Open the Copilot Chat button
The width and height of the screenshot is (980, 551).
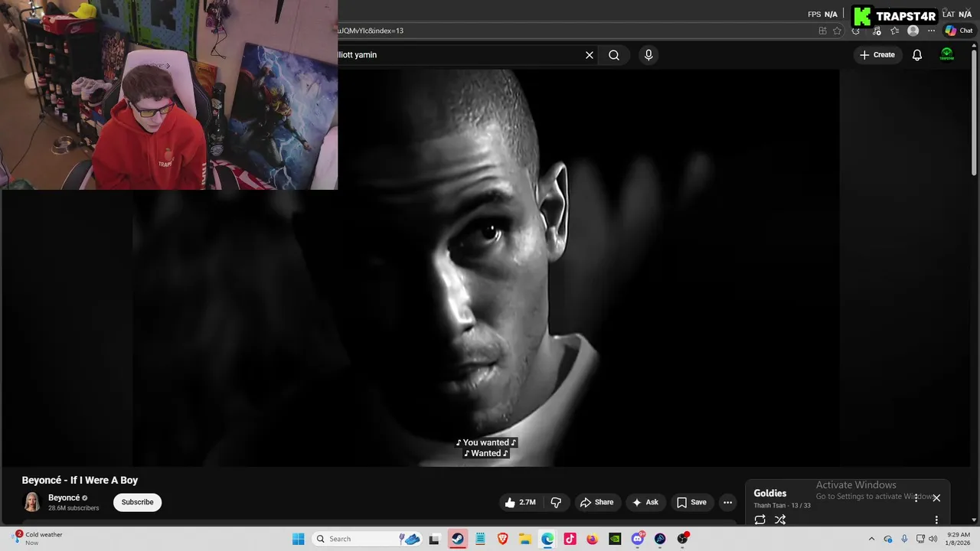coord(959,31)
